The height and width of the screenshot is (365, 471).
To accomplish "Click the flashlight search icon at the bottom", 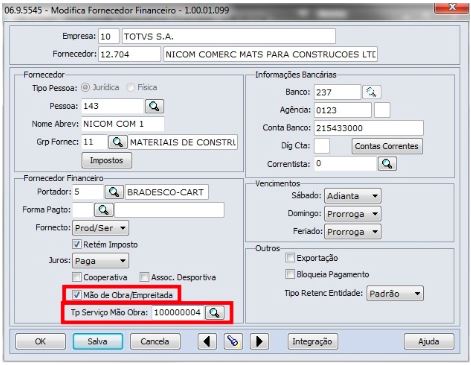I will 233,341.
